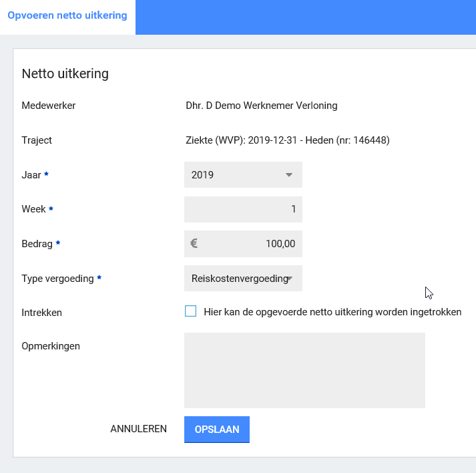Viewport: 476px width, 473px height.
Task: Focus the Week number input field
Action: [243, 209]
